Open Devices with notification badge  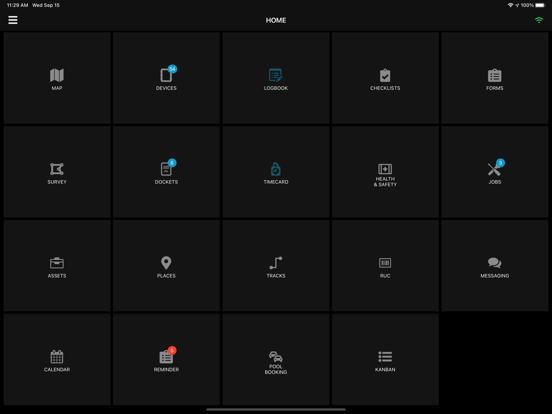click(x=167, y=78)
